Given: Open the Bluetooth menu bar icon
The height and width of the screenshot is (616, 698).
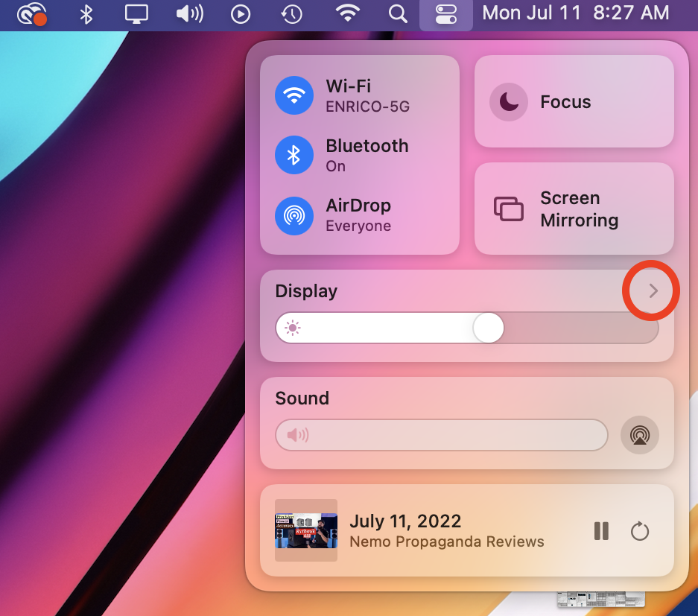Looking at the screenshot, I should click(86, 14).
